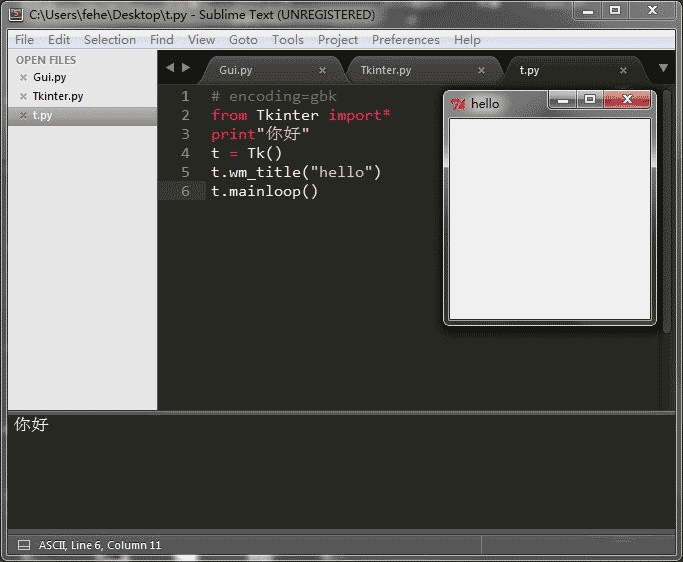Click the 'print' statement on line 3
The width and height of the screenshot is (683, 562).
(233, 134)
